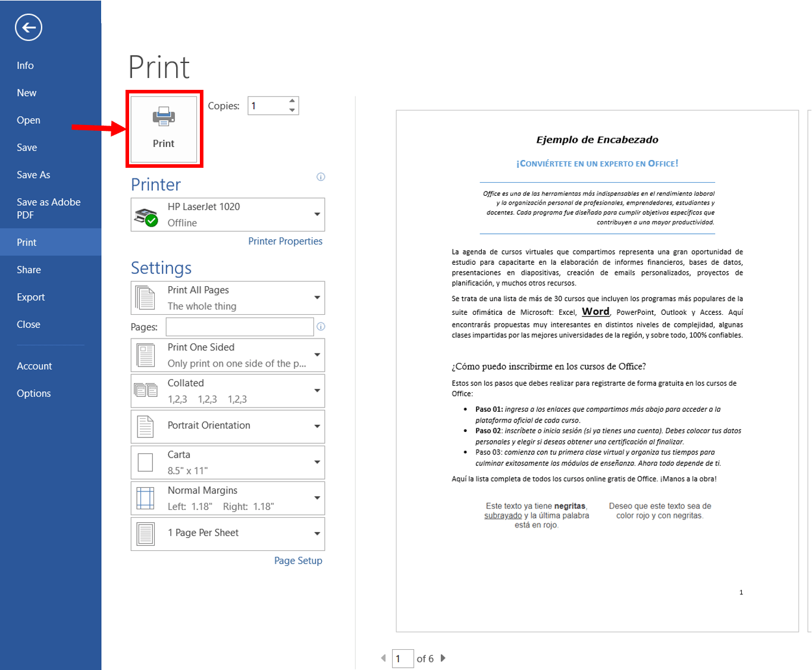Screen dimensions: 812x670
Task: Click the one-sided page icon
Action: (x=146, y=355)
